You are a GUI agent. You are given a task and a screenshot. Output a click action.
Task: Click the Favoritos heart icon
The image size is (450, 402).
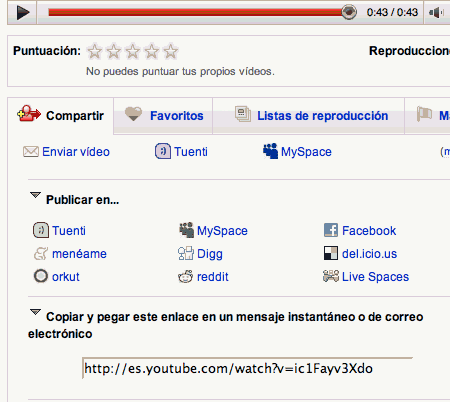tap(133, 114)
